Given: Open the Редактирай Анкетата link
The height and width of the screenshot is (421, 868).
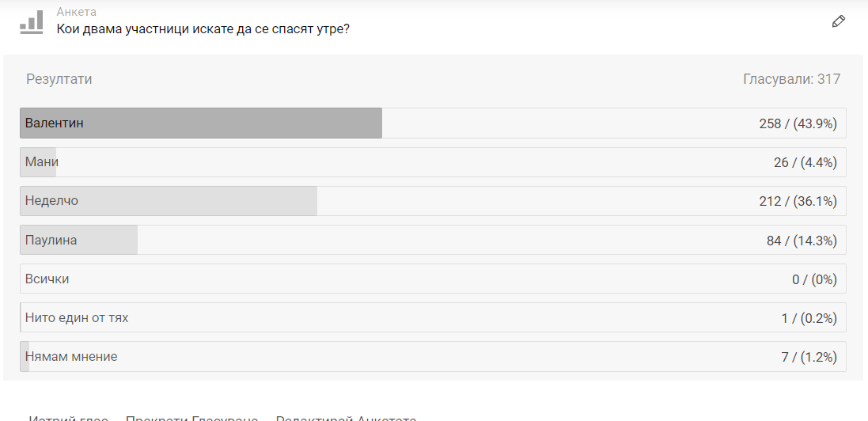Looking at the screenshot, I should pos(346,417).
